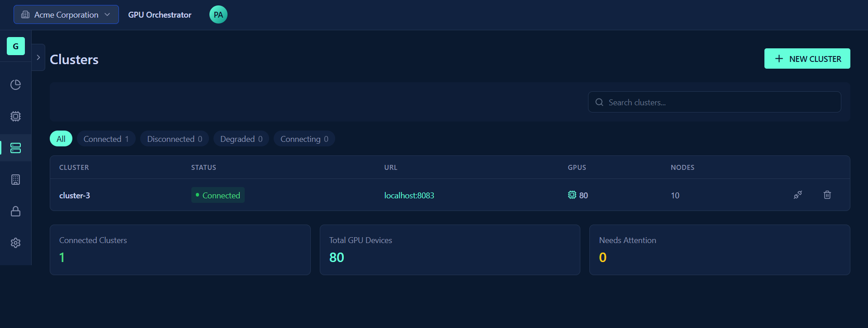Click the pie chart dashboard sidebar icon
Screen dimensions: 868x328
coord(15,85)
